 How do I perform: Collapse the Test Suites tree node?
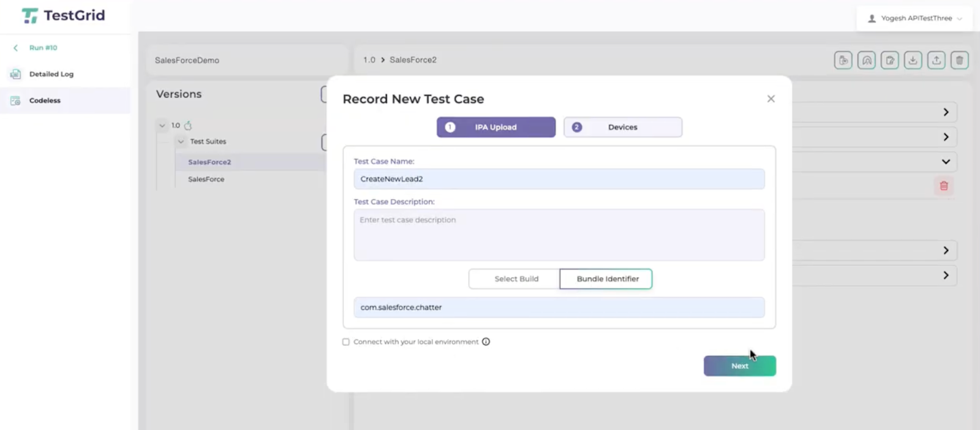click(x=181, y=141)
